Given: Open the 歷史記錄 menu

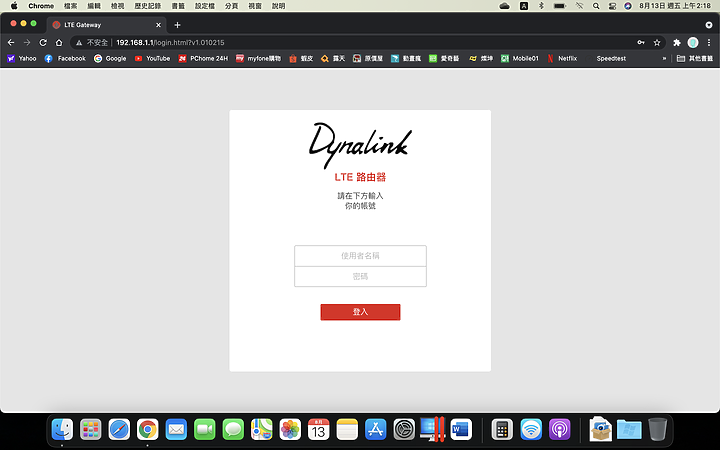Looking at the screenshot, I should pyautogui.click(x=148, y=6).
